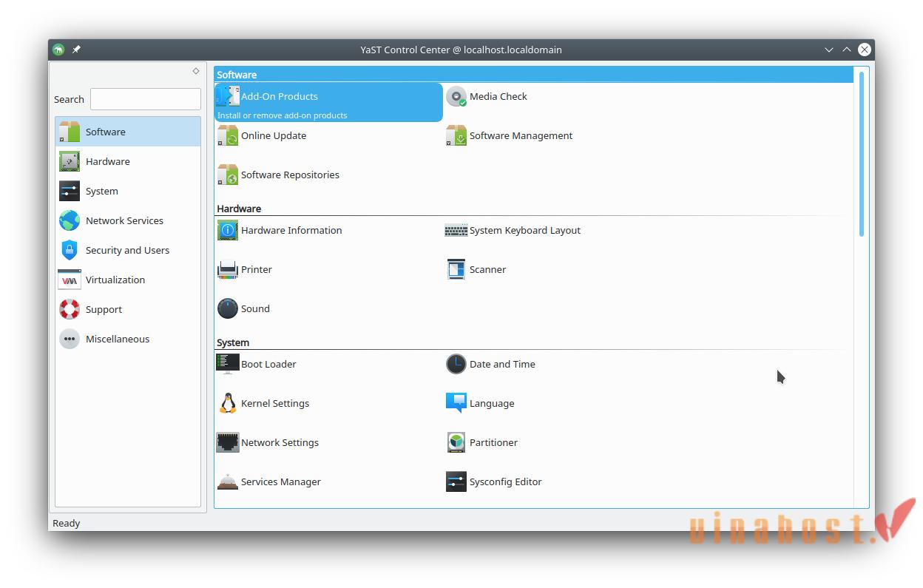Open Scanner configuration icon
This screenshot has height=588, width=923.
(x=456, y=269)
